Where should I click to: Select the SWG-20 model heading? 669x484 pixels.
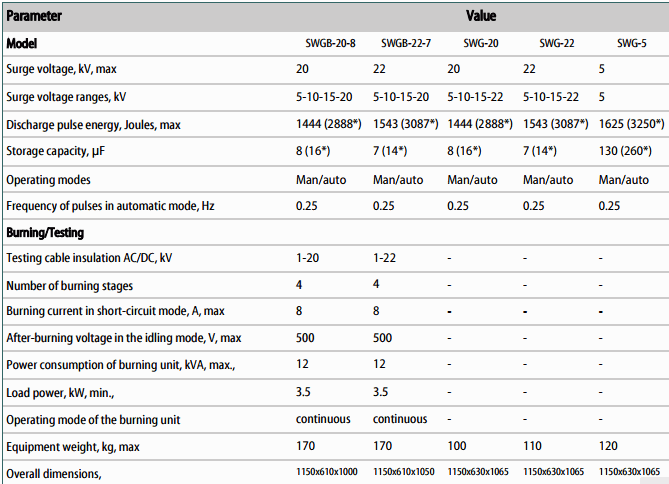coord(481,44)
